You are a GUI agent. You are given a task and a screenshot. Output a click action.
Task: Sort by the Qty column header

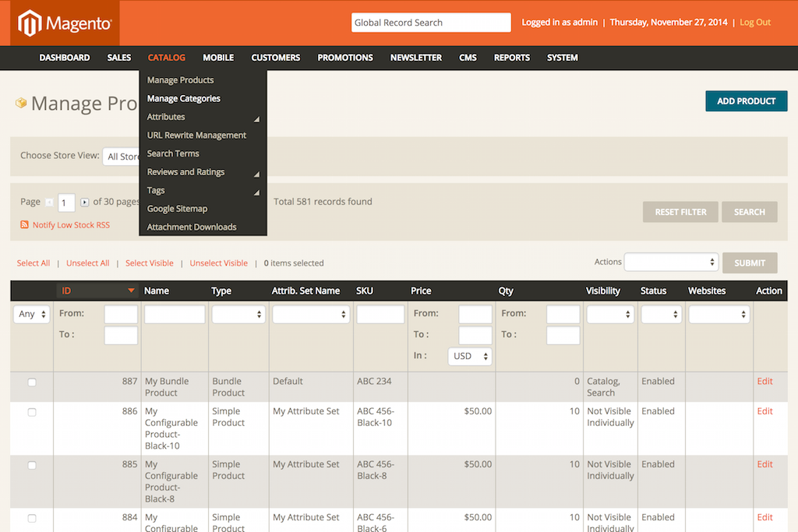click(x=505, y=291)
